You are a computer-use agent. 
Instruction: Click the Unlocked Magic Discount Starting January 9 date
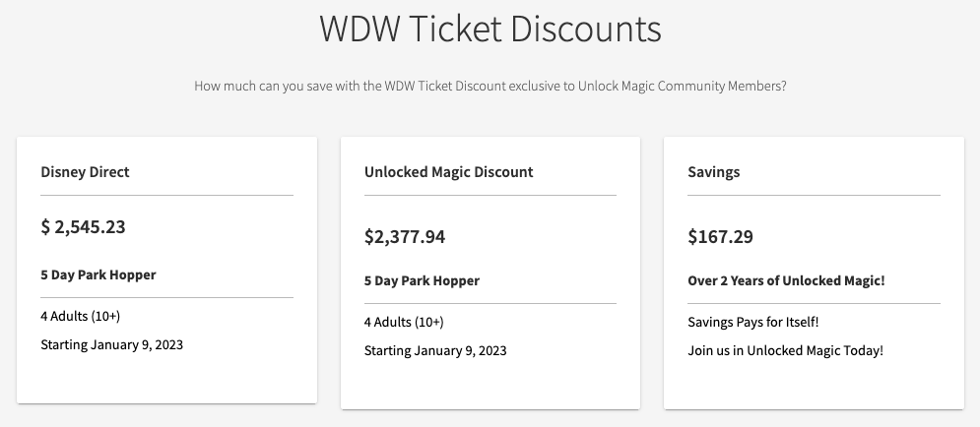[x=435, y=350]
